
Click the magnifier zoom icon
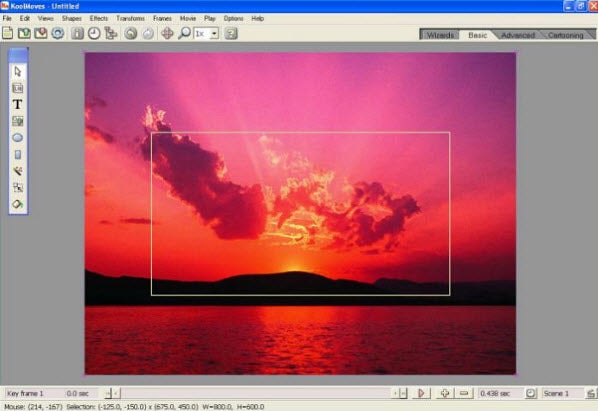tap(185, 34)
